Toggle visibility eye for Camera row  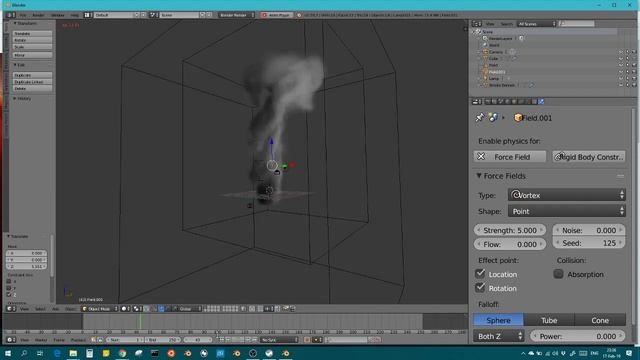[x=621, y=52]
